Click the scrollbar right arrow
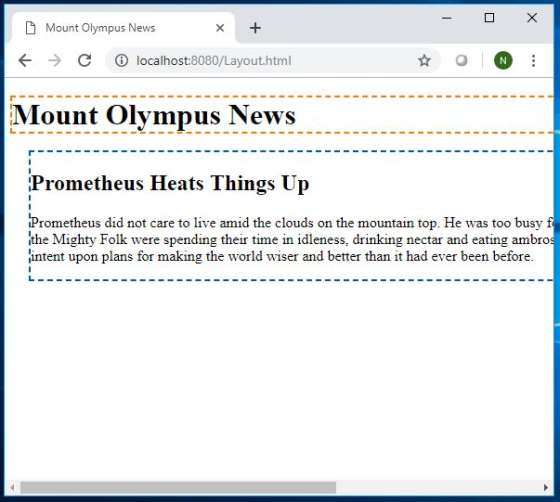This screenshot has height=502, width=560. 545,487
